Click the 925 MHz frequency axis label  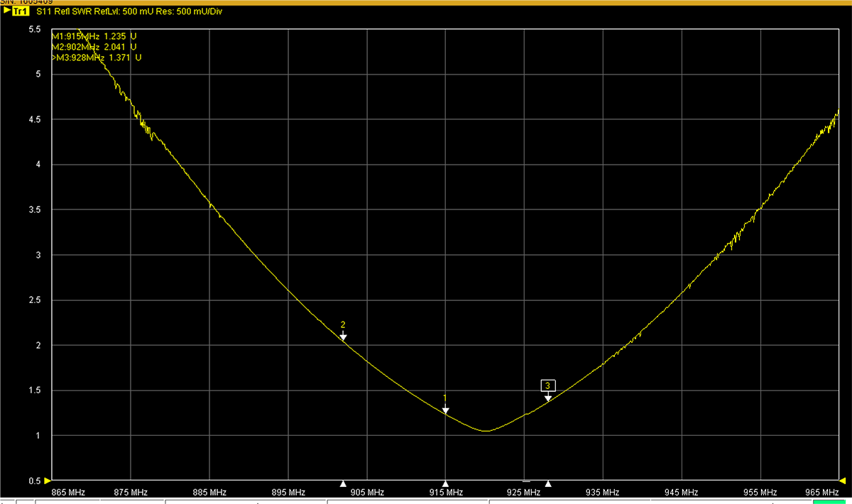tap(524, 493)
